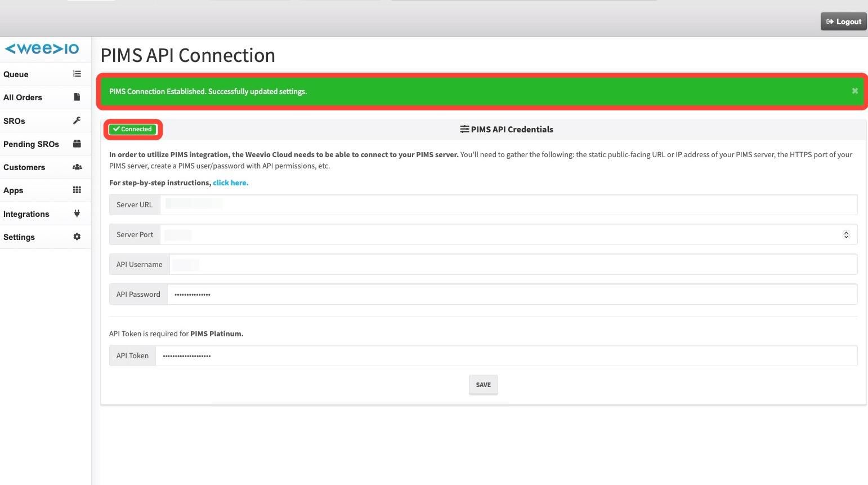The image size is (868, 485).
Task: Click the SROs wrench icon
Action: (x=77, y=121)
